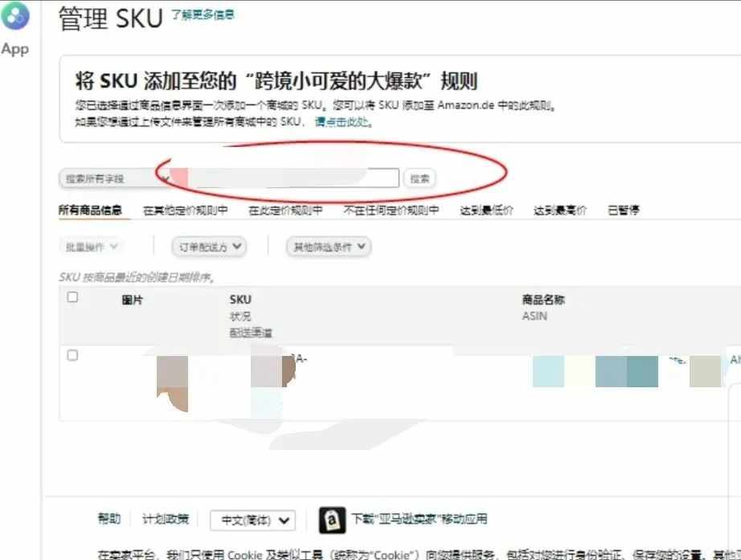Image resolution: width=741 pixels, height=560 pixels.
Task: Click the 帮助 footer link
Action: [109, 519]
